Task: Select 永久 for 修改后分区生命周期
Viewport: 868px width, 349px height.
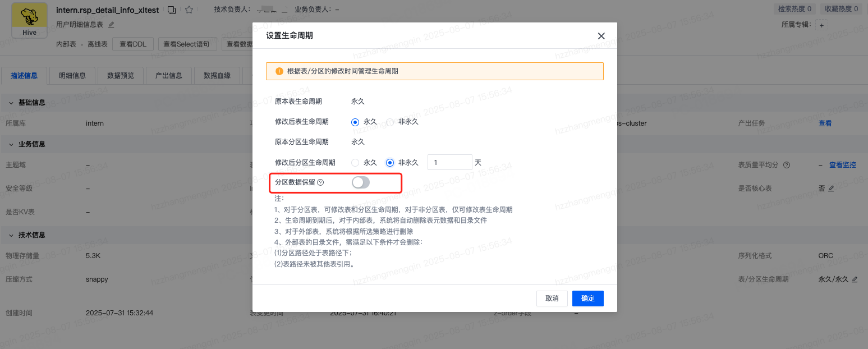Action: [355, 163]
